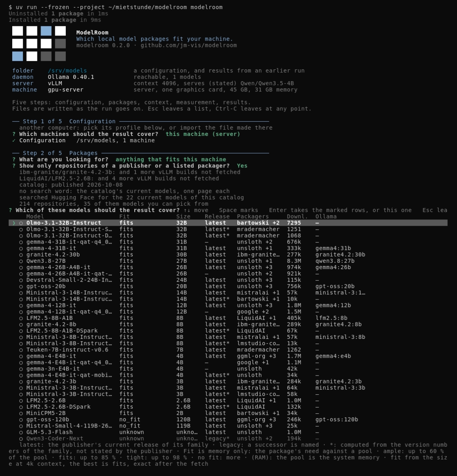Click the uv run command line
Viewport: 457px width, 476px height.
pyautogui.click(x=115, y=7)
